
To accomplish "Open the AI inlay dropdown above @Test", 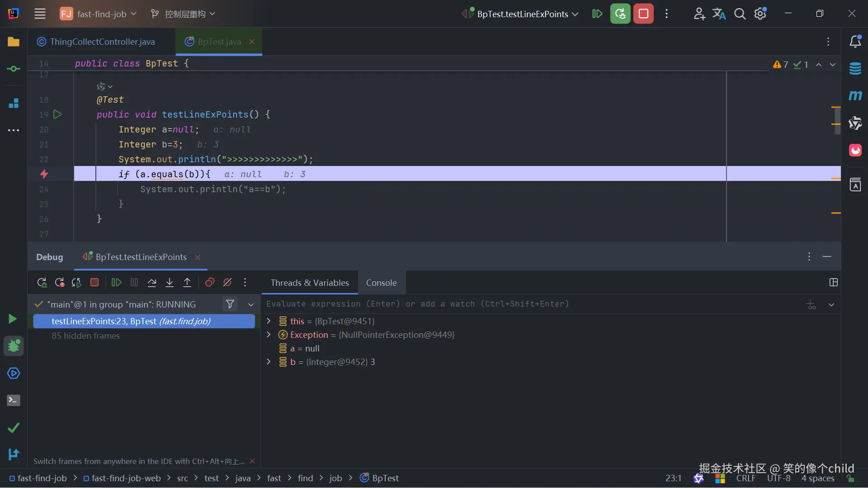I will tap(104, 86).
